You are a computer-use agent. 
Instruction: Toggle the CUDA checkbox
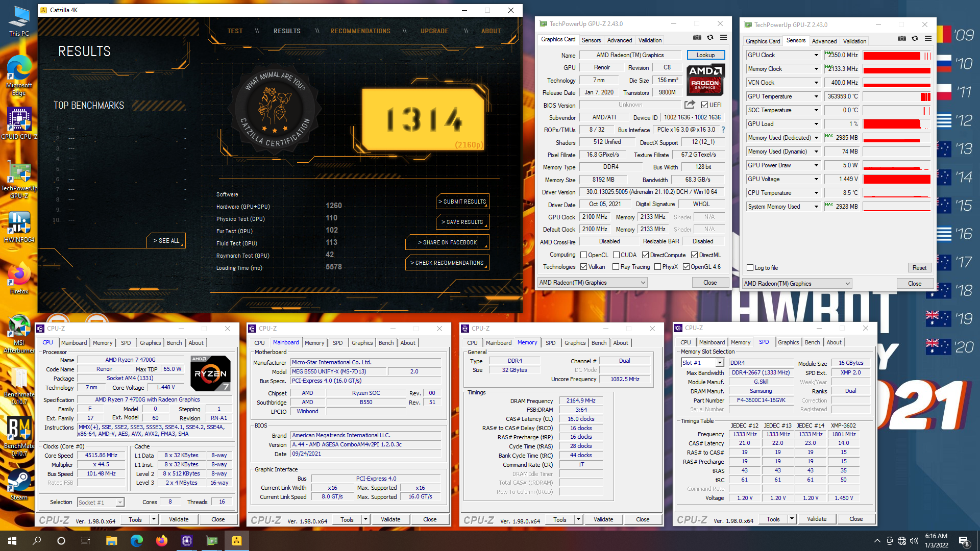click(x=616, y=255)
